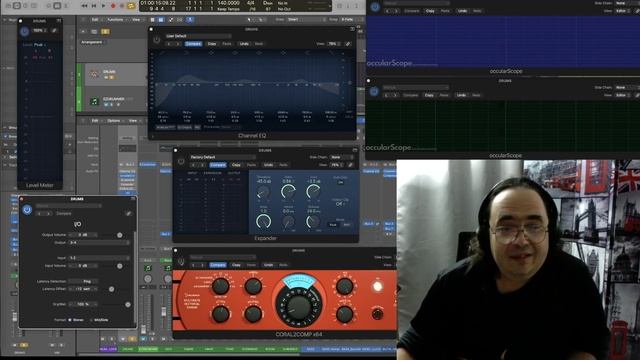Click the green track icon below DRUMS
This screenshot has width=640, height=360.
(94, 101)
